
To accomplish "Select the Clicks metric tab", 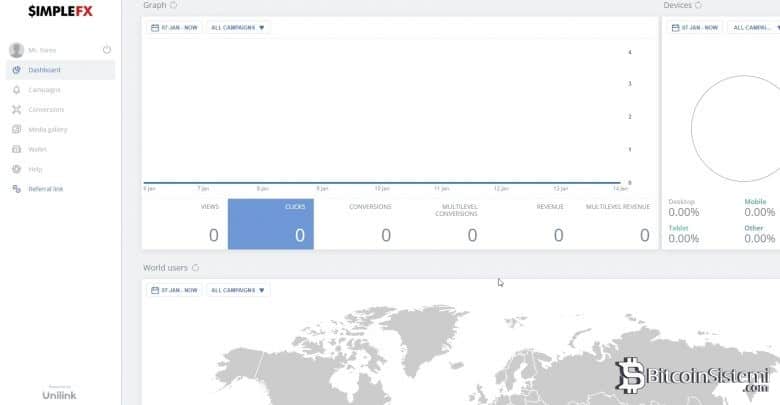I will [270, 224].
